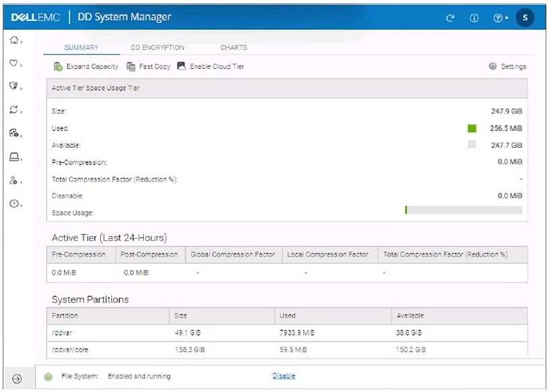Open the user avatar S menu
This screenshot has height=392, width=549.
525,18
